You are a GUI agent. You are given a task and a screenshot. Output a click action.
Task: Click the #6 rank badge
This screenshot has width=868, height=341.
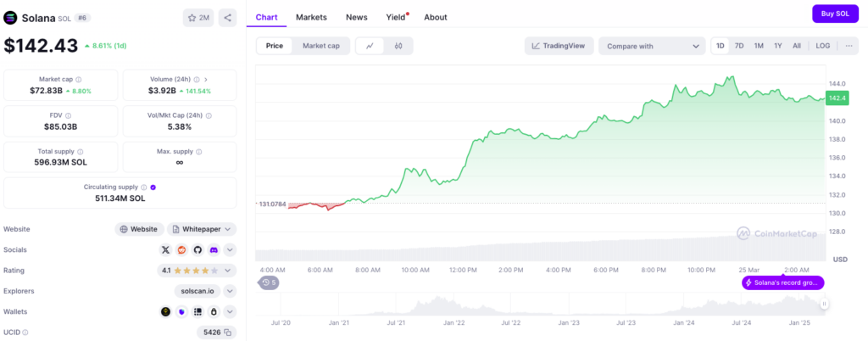(82, 18)
